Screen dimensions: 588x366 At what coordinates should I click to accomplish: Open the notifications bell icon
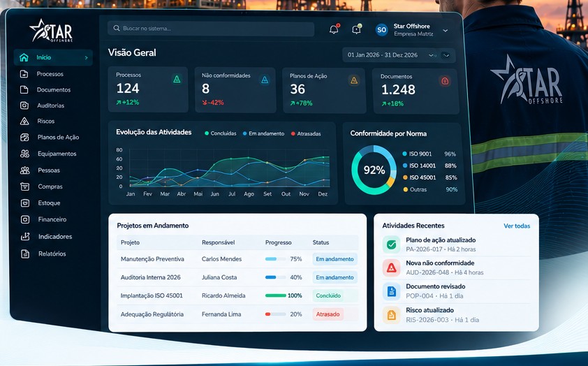tap(334, 29)
